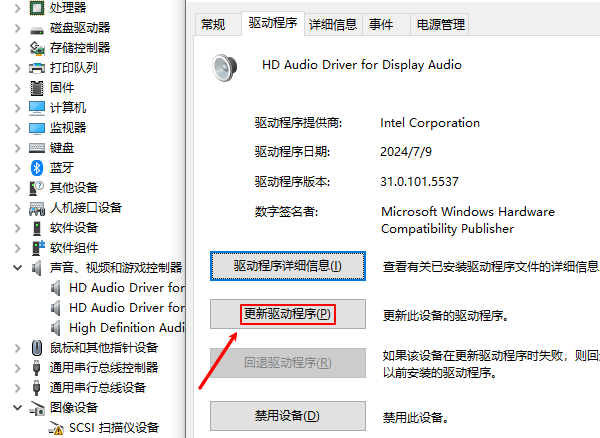The width and height of the screenshot is (600, 438).
Task: Open the 详细信息 tab
Action: tap(333, 24)
